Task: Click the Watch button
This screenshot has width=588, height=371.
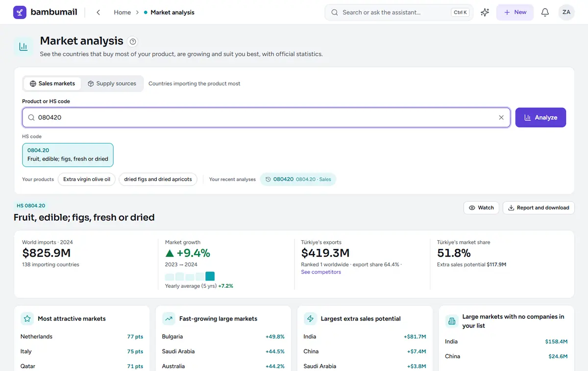Action: (x=481, y=208)
